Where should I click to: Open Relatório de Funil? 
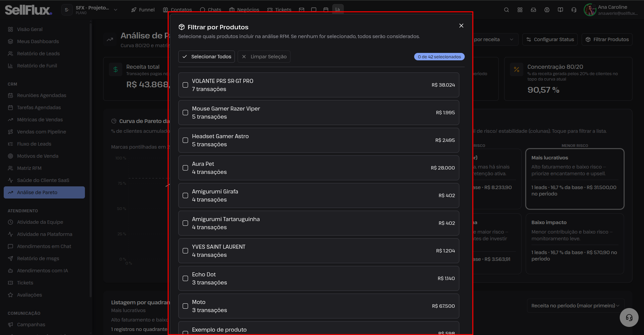tap(44, 66)
